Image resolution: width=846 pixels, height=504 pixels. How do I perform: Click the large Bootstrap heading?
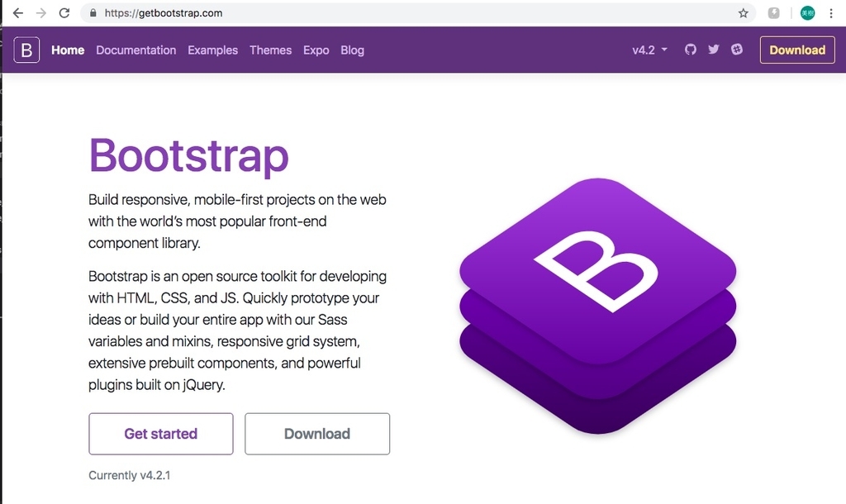coord(189,155)
